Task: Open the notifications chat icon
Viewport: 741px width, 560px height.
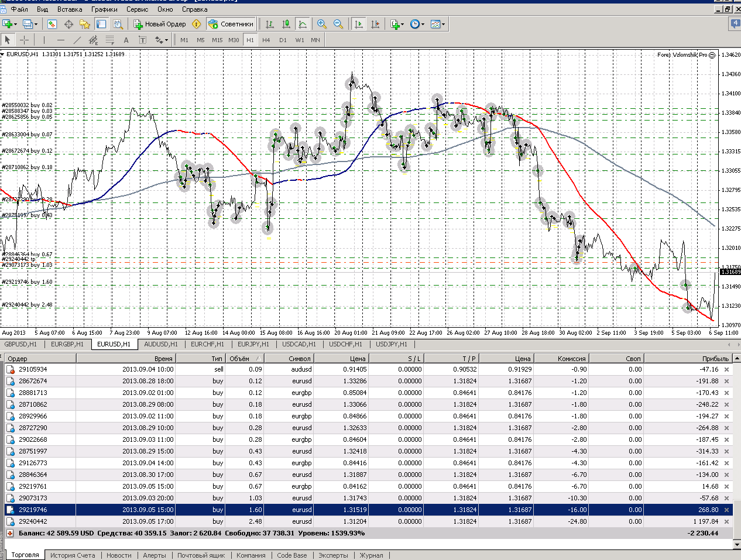Action: 735,23
